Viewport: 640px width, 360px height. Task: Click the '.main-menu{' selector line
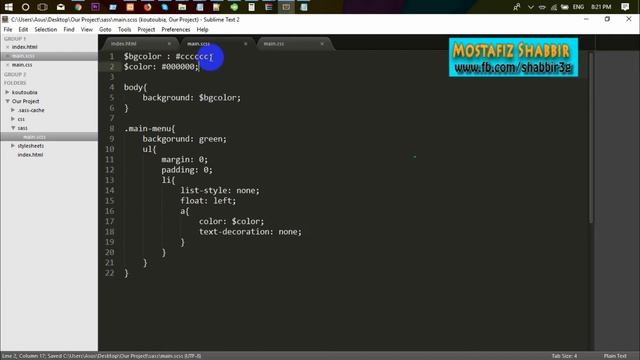click(x=149, y=129)
